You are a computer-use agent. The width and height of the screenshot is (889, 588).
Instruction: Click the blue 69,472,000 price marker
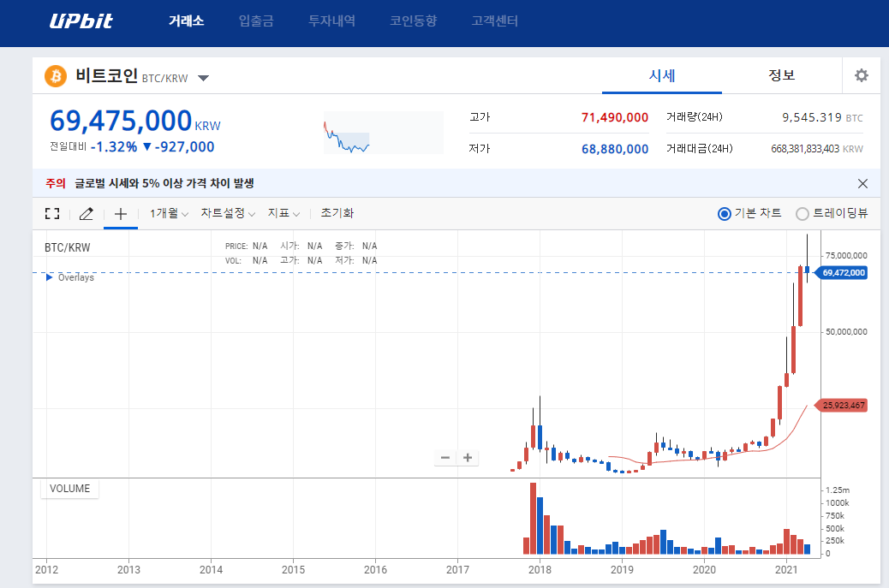[x=843, y=273]
